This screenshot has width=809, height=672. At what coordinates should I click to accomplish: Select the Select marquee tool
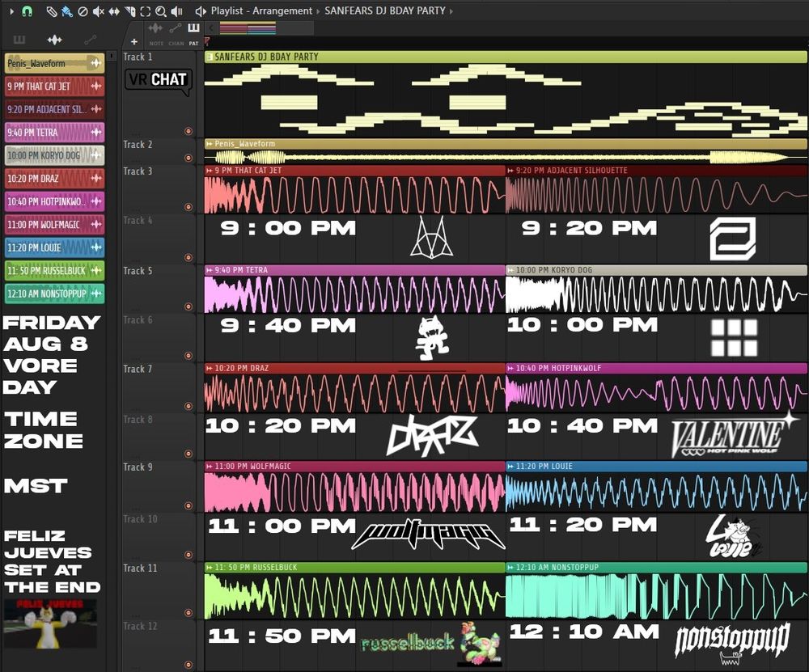click(x=146, y=11)
